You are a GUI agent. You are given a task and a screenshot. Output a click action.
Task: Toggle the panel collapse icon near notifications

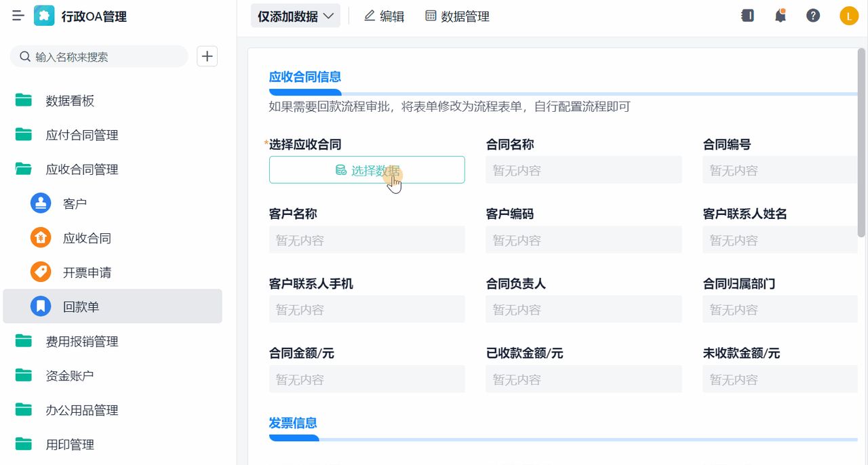point(747,15)
